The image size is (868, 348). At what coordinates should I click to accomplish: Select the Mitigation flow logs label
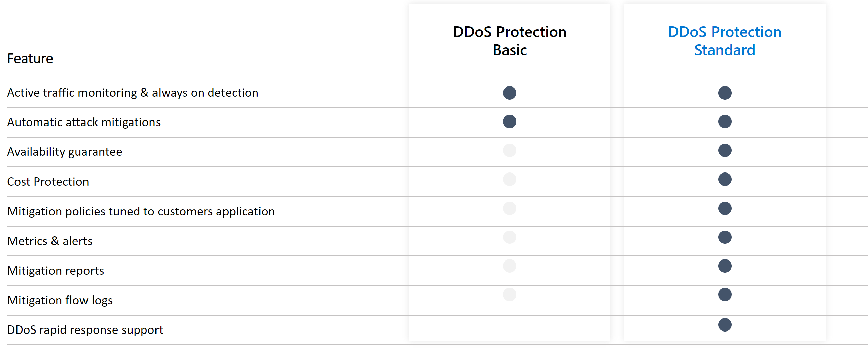coord(60,300)
